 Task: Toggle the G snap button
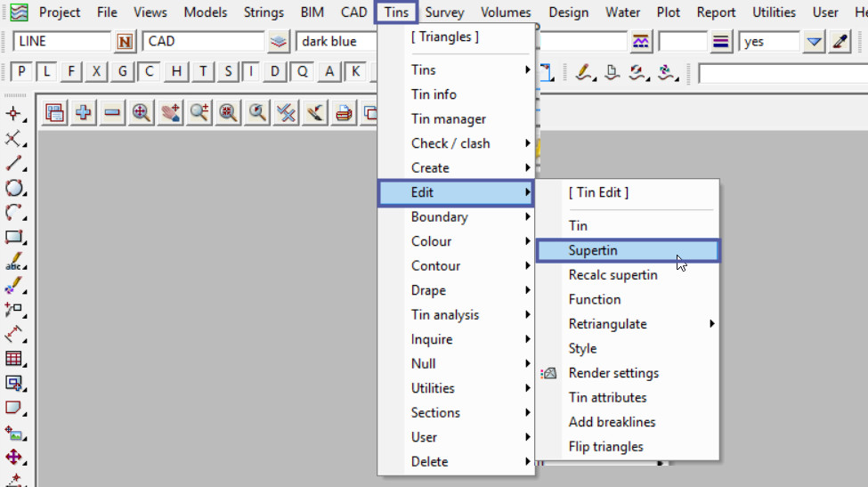122,72
